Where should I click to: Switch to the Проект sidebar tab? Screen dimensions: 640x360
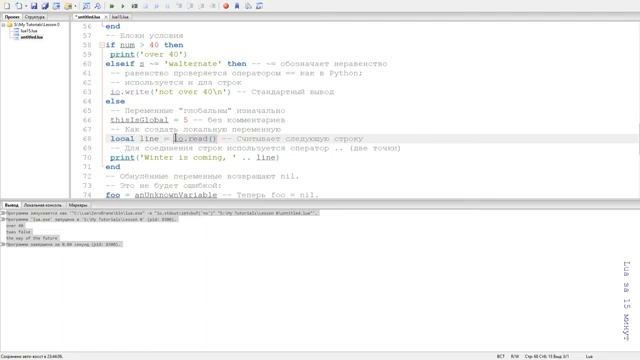pyautogui.click(x=12, y=17)
